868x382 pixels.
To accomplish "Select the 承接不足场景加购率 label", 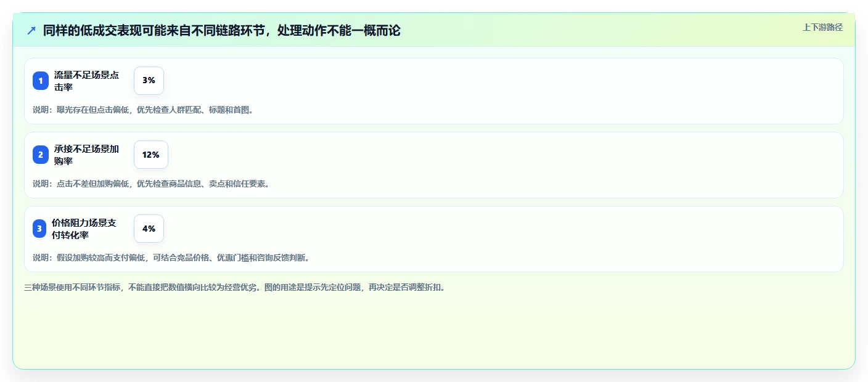I will [x=87, y=155].
